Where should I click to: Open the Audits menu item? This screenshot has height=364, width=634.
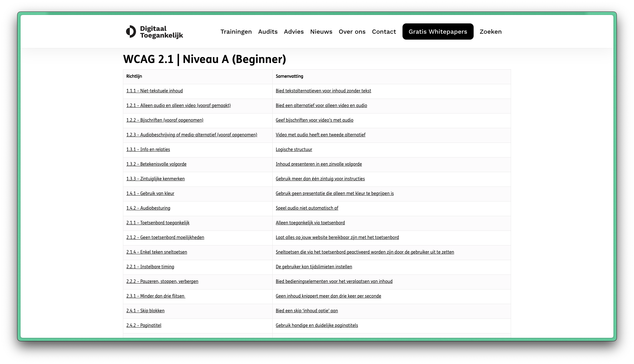[268, 32]
